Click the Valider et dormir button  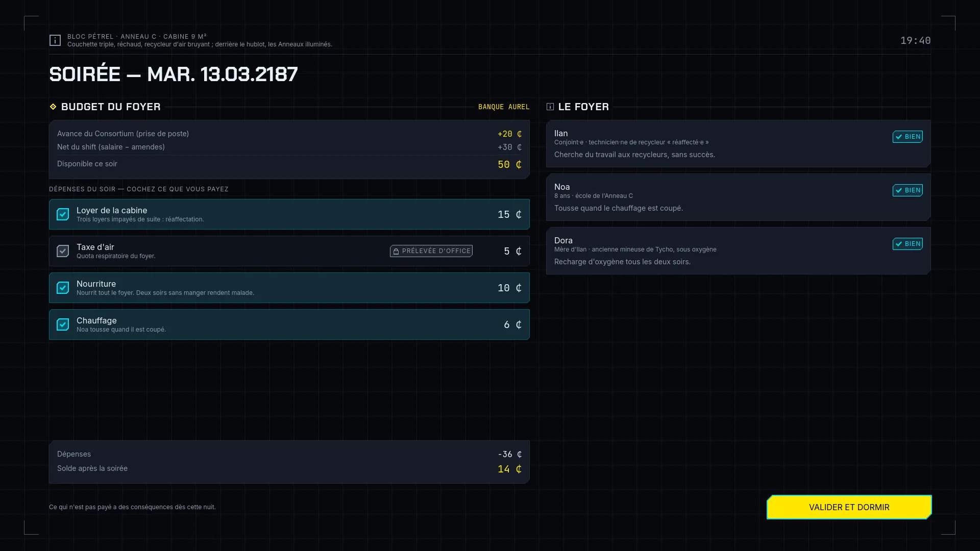(849, 507)
